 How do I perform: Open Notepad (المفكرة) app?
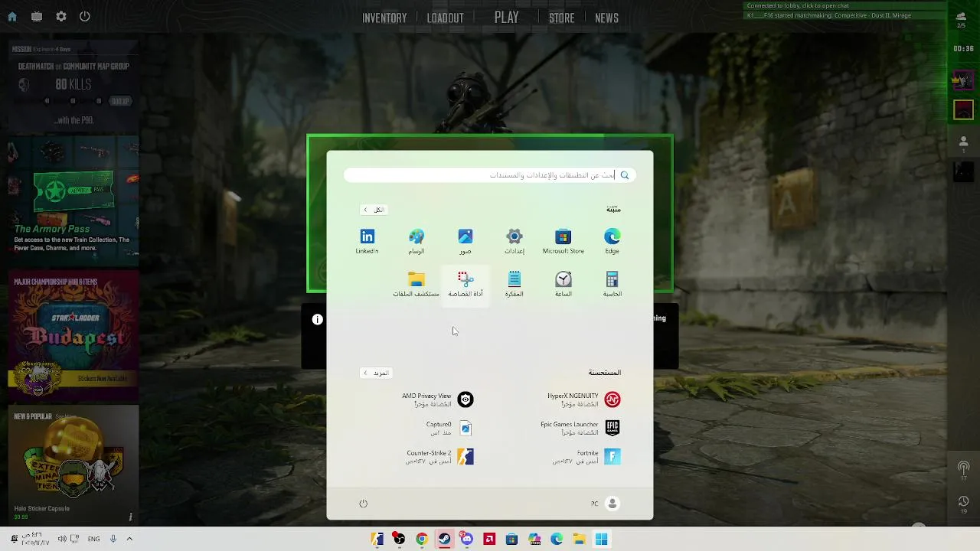pyautogui.click(x=514, y=284)
